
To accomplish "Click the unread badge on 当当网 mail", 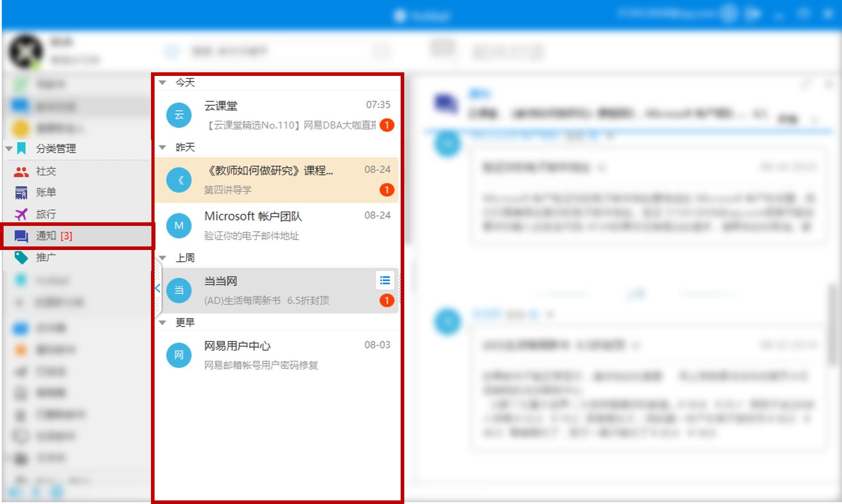I will [387, 300].
